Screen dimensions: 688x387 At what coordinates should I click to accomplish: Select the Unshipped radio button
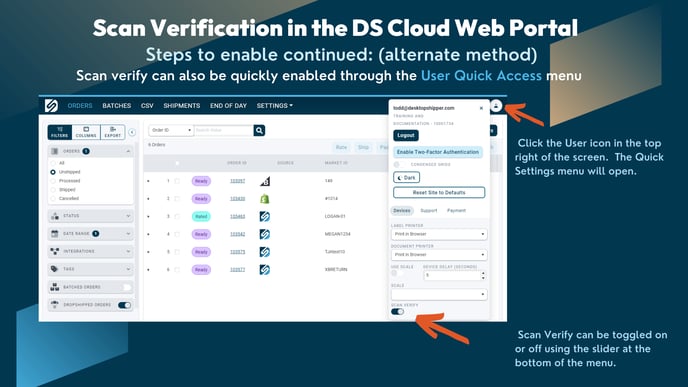pos(53,172)
